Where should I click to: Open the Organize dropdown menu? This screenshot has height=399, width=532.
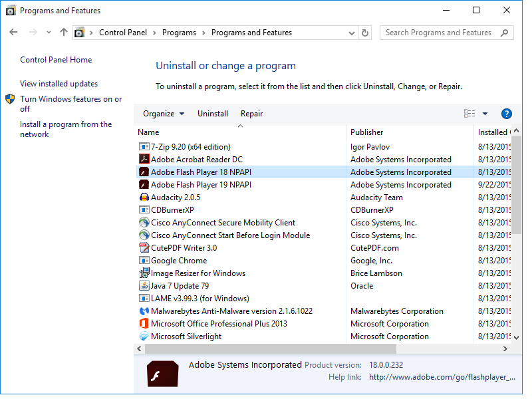click(x=164, y=114)
